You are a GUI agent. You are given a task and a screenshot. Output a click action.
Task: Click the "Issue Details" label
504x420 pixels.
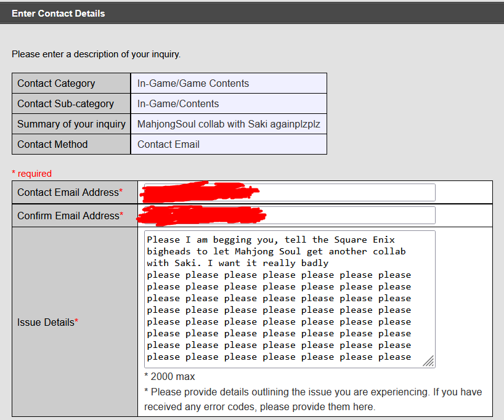pos(47,322)
